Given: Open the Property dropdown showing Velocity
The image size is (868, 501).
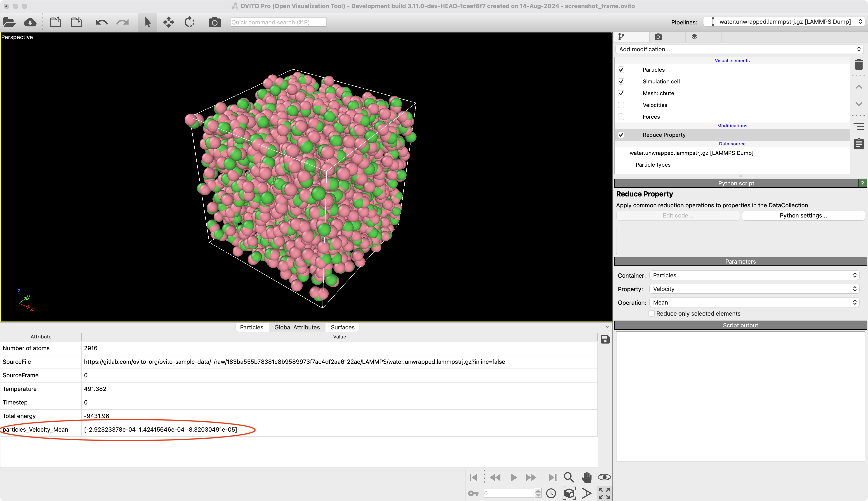Looking at the screenshot, I should pos(755,289).
